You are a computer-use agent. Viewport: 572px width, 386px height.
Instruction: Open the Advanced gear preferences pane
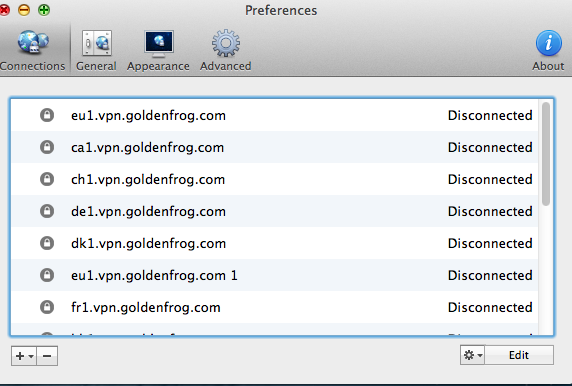click(x=225, y=50)
